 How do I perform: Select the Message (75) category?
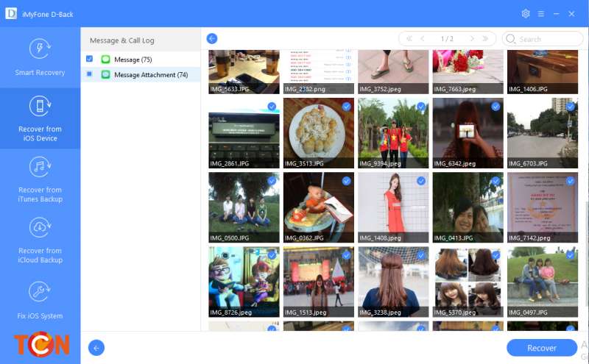133,60
